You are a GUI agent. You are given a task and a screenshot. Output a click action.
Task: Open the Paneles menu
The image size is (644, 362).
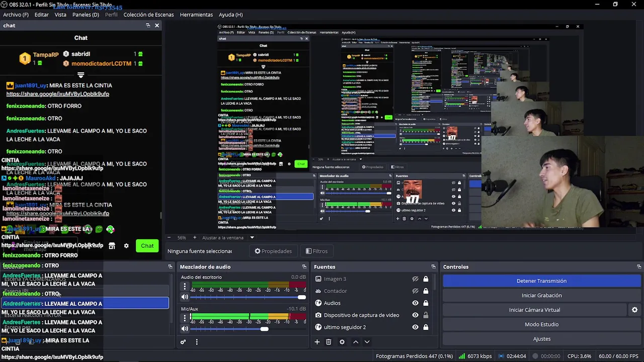(x=86, y=15)
